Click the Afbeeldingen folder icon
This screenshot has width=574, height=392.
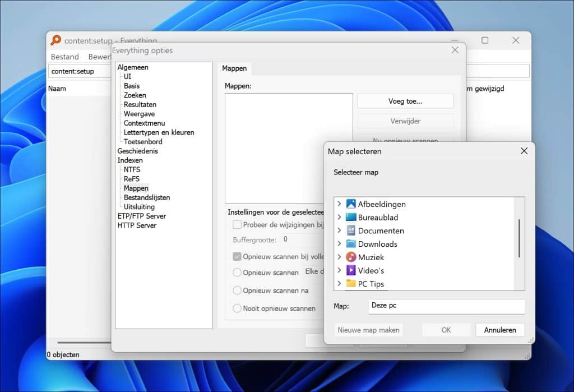point(351,204)
